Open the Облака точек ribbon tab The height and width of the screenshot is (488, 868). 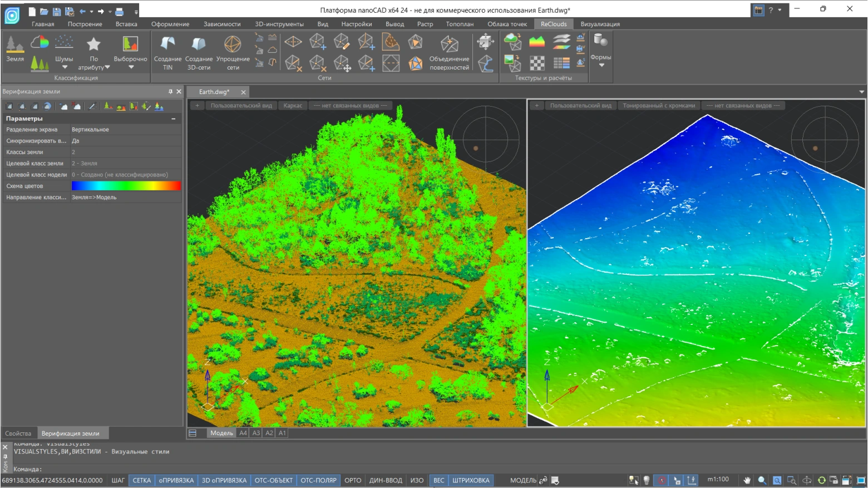point(507,24)
